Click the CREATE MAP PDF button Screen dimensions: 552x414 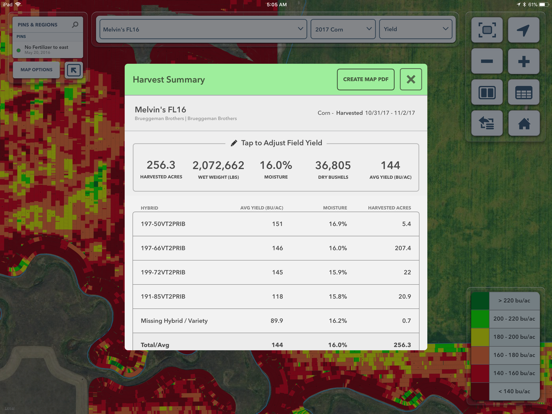[365, 79]
